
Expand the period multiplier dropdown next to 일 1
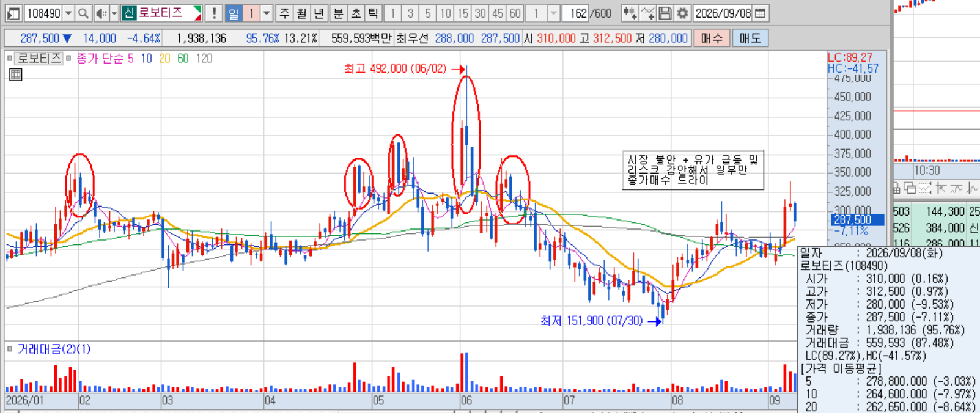pyautogui.click(x=267, y=13)
